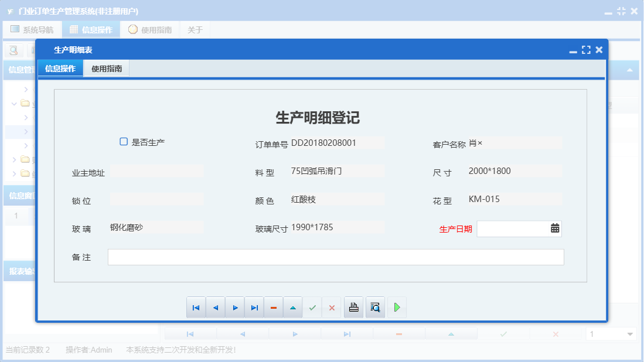The image size is (644, 362).
Task: Click the blue up-triangle insert icon
Action: 293,307
